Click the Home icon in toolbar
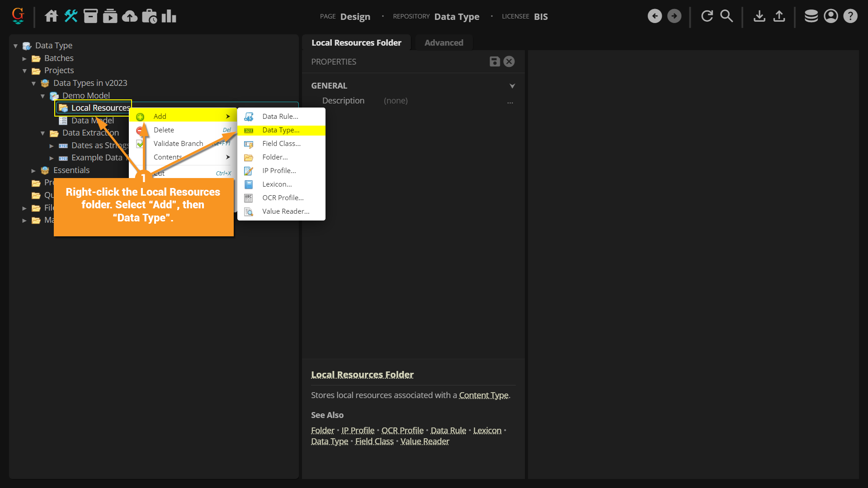This screenshot has height=488, width=868. pyautogui.click(x=51, y=16)
